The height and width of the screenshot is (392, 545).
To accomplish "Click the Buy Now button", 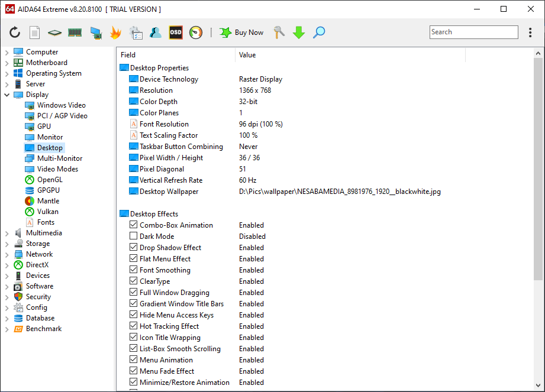I will tap(241, 33).
